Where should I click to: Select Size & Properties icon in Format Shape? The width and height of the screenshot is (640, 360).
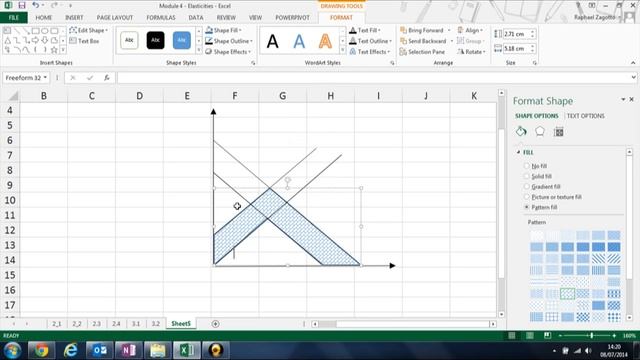(x=559, y=132)
